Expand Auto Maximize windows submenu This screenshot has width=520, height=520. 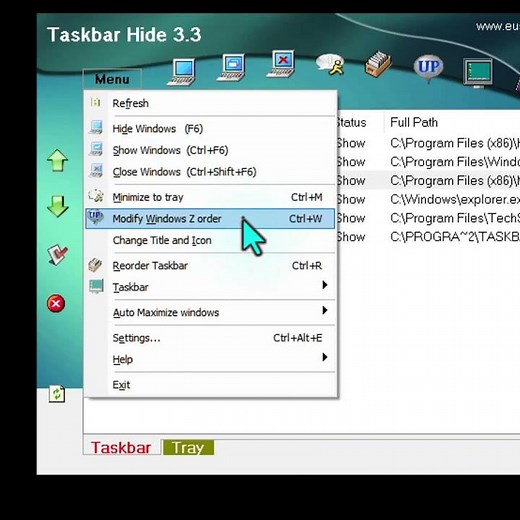(211, 313)
